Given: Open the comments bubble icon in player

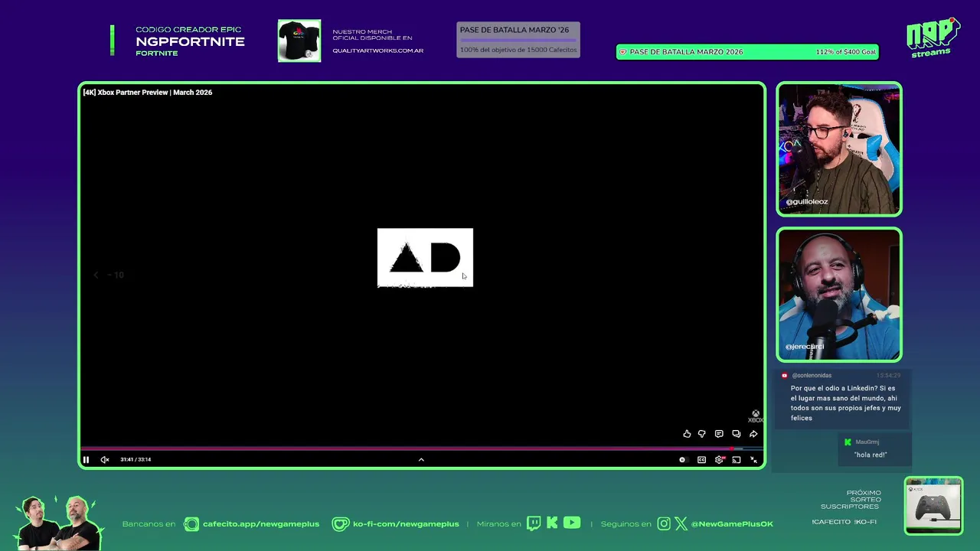Looking at the screenshot, I should (737, 434).
